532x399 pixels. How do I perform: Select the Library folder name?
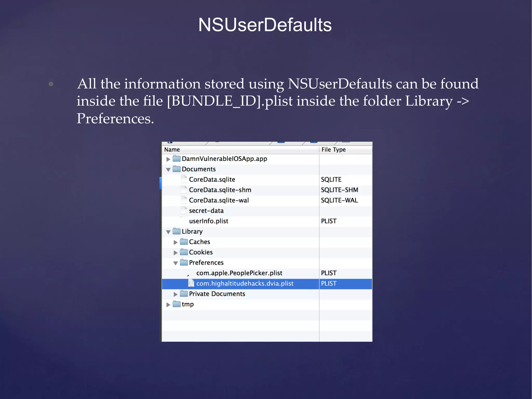point(192,231)
